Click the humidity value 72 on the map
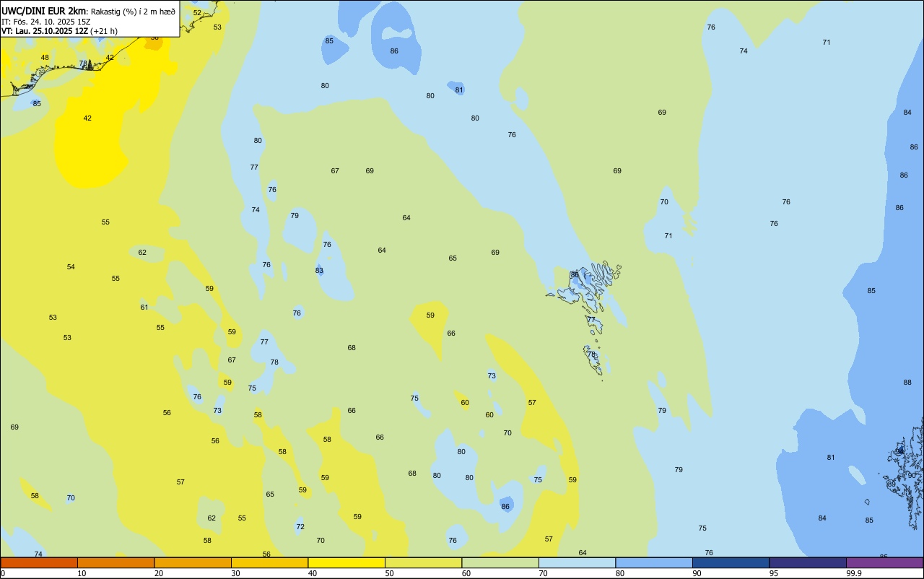 pos(300,527)
